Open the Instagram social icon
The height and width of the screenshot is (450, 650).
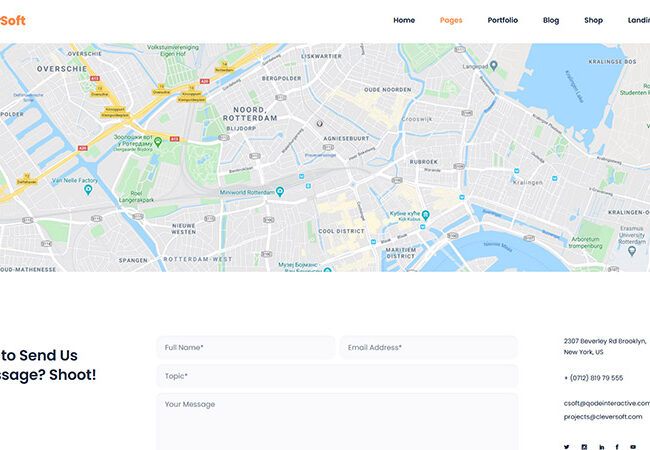click(x=584, y=447)
